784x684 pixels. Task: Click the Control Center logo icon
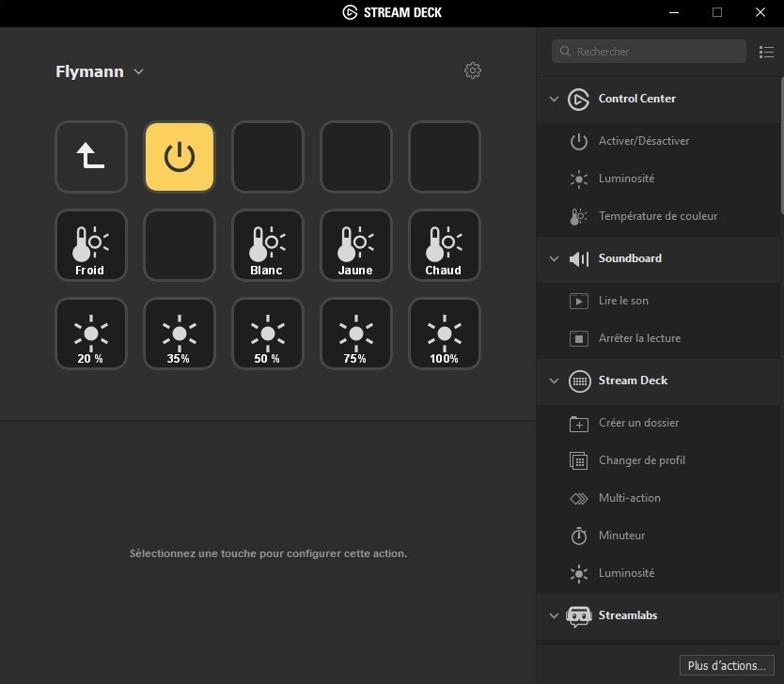[x=578, y=99]
